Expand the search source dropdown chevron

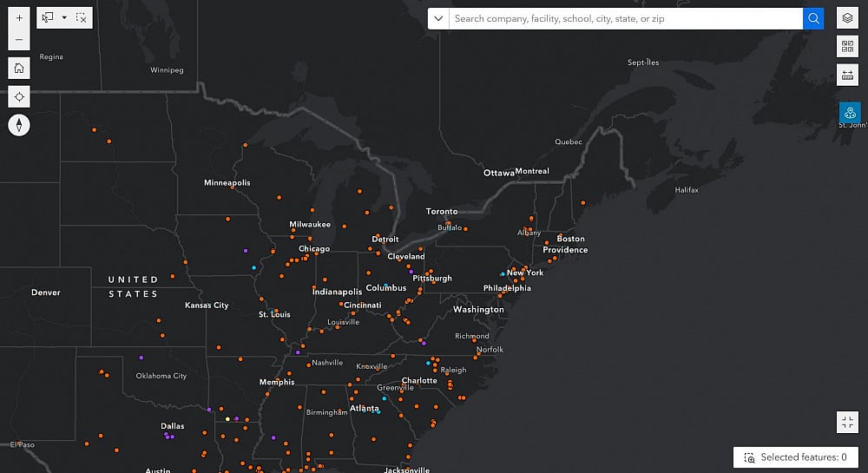438,18
